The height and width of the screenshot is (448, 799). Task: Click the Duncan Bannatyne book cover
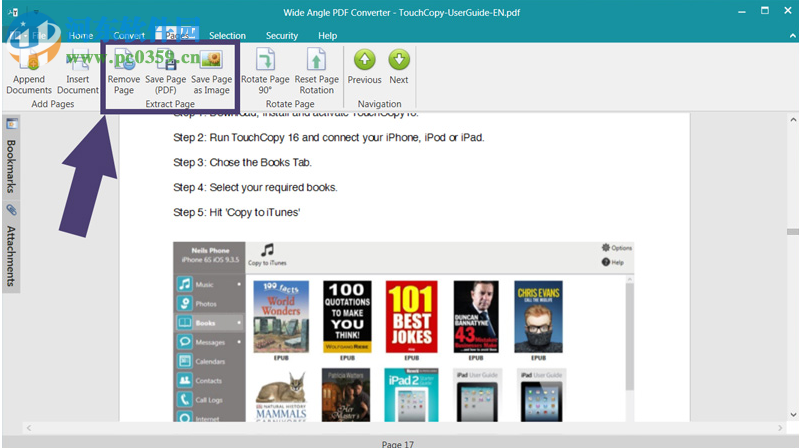point(476,317)
